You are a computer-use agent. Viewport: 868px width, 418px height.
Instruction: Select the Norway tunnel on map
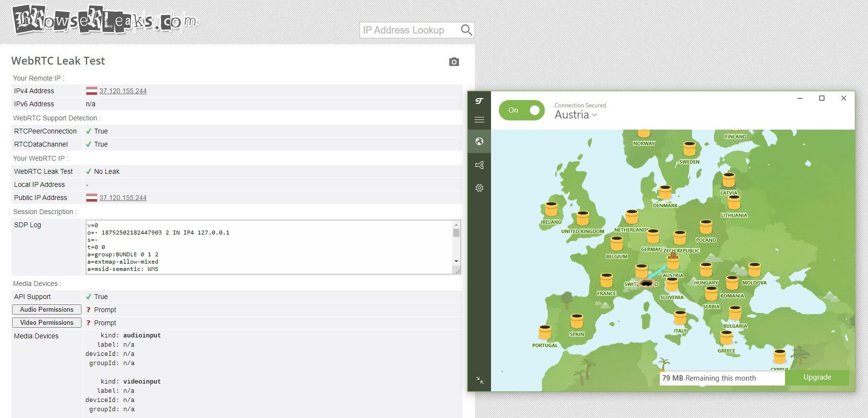[643, 134]
